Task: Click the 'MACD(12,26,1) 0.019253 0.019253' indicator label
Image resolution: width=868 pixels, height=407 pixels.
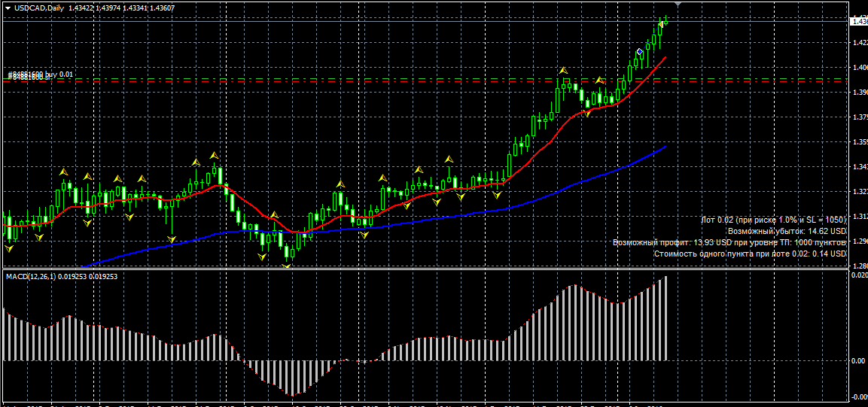Action: click(62, 275)
